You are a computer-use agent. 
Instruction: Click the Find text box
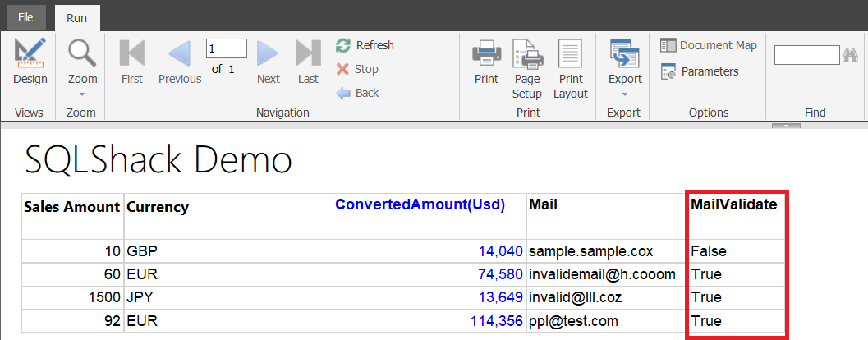click(x=806, y=55)
